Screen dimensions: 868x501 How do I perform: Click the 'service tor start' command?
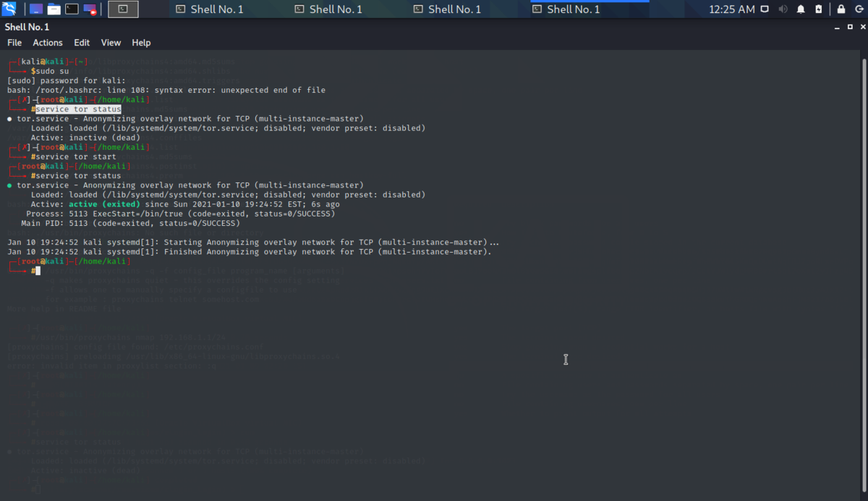click(76, 156)
